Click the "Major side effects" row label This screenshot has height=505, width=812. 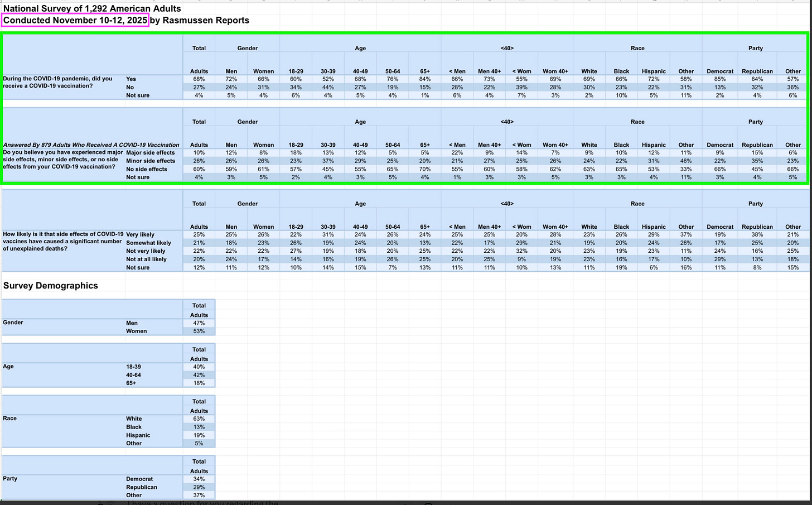[x=151, y=153]
